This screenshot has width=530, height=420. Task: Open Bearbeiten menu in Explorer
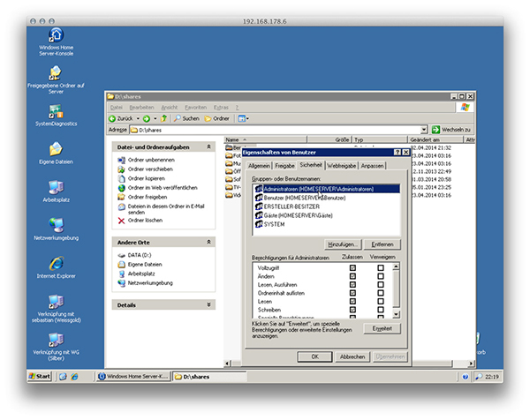141,108
